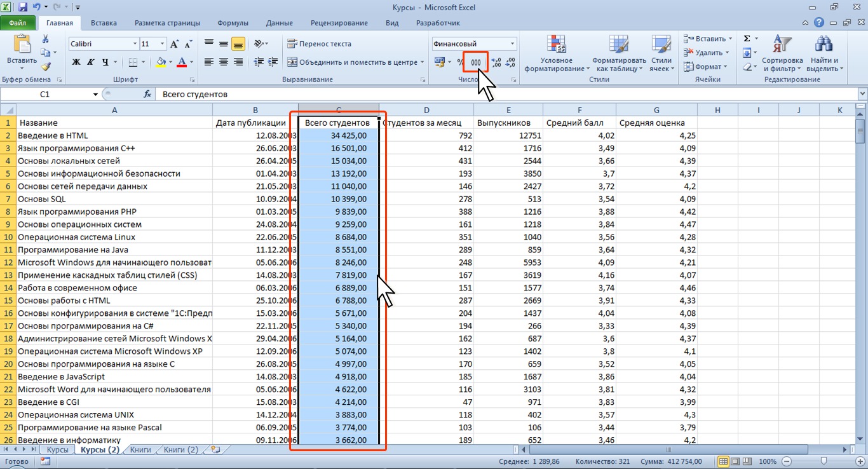Viewport: 868px width, 469px height.
Task: Switch to the Вставка ribbon tab
Action: (x=104, y=23)
